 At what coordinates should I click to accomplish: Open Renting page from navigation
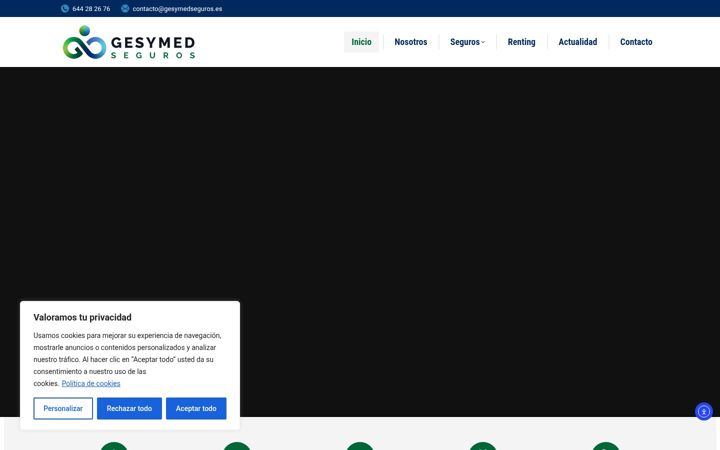(521, 42)
